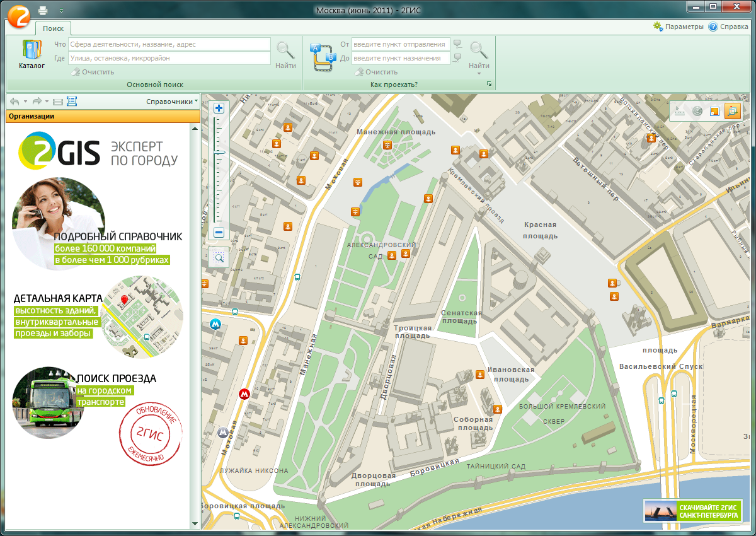756x536 pixels.
Task: Click the Поиск проезда promo heading
Action: 117,379
